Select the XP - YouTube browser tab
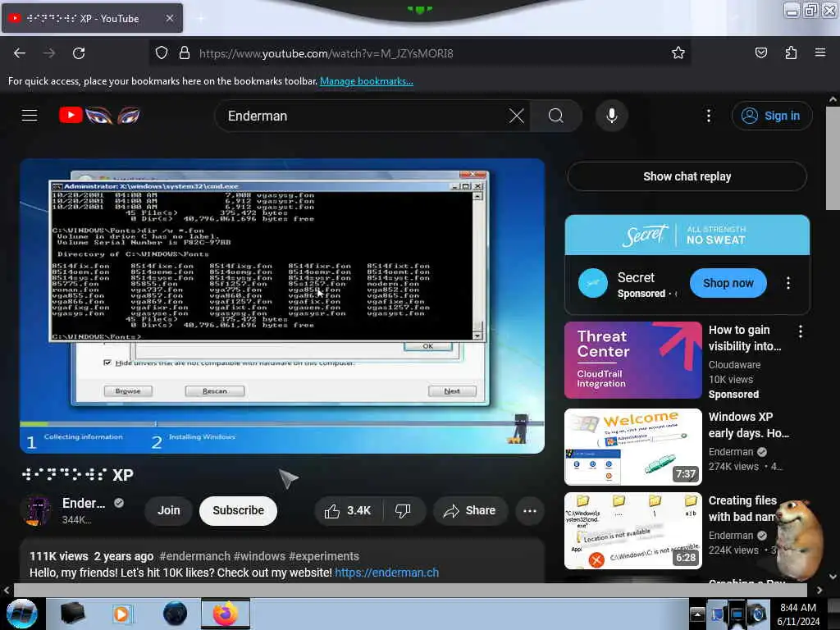Image resolution: width=840 pixels, height=630 pixels. (92, 18)
